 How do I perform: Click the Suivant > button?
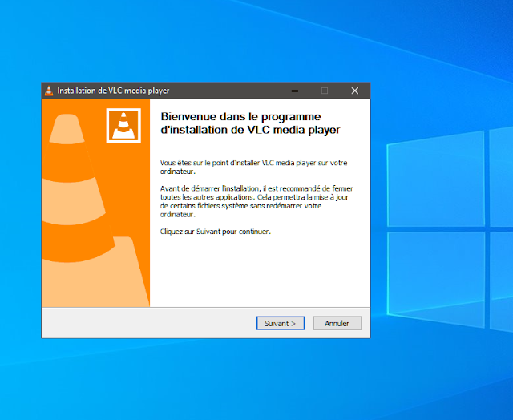click(x=281, y=323)
